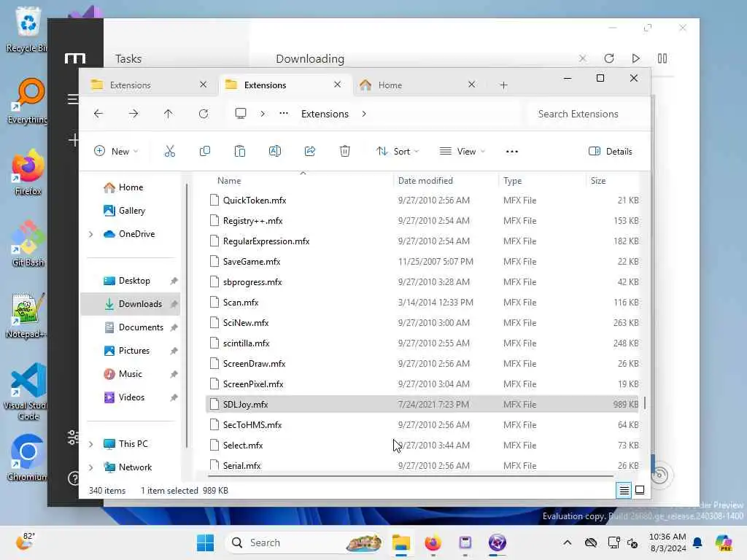This screenshot has width=747, height=560.
Task: Go up one folder level
Action: pos(169,114)
